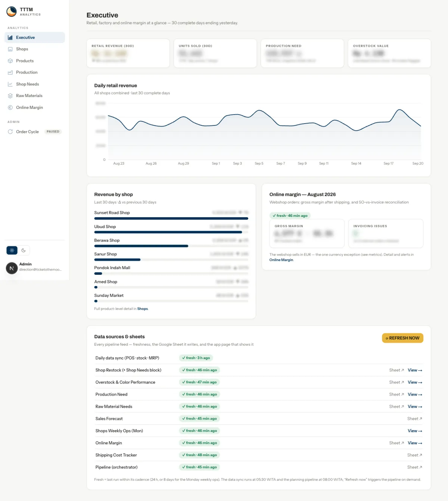This screenshot has height=501, width=448.
Task: Click the Production Need KPI card
Action: 302,53
